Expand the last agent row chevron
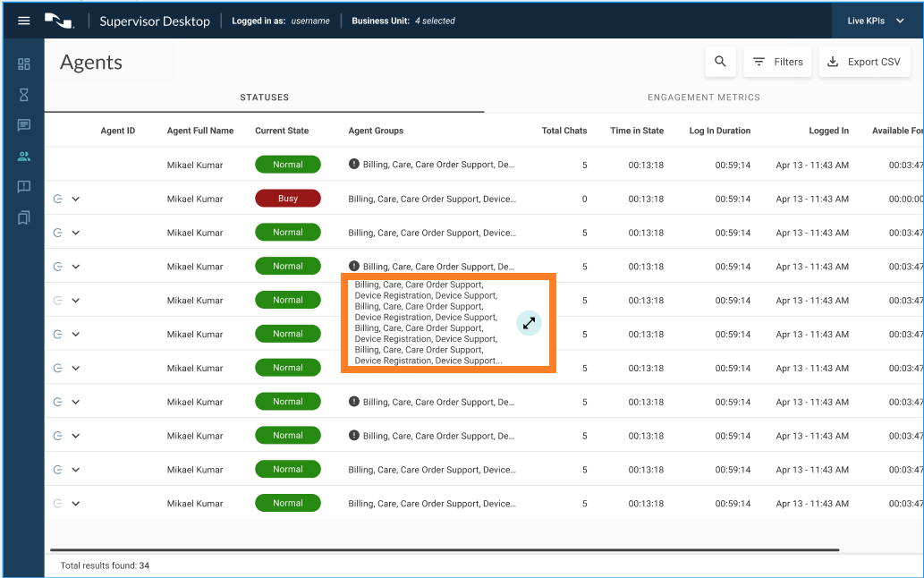 tap(76, 504)
